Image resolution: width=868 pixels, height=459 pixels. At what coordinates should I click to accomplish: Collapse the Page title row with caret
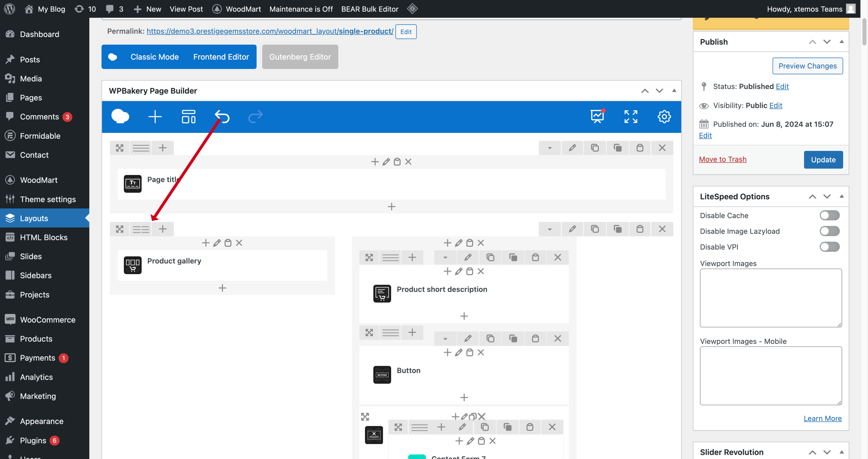(550, 148)
